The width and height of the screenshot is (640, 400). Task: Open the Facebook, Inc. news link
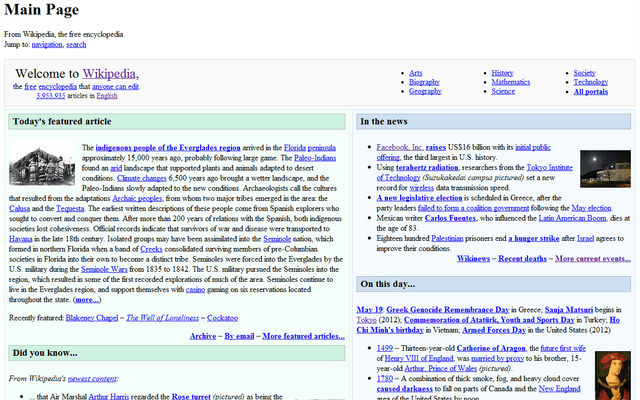coord(400,147)
